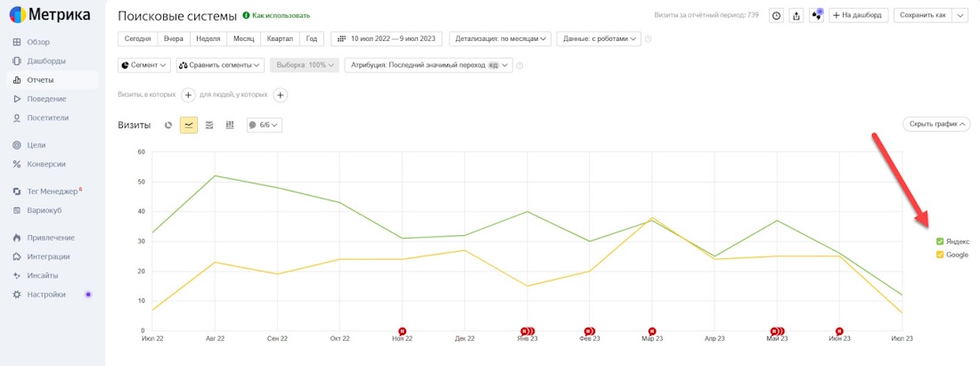This screenshot has width=980, height=366.
Task: Click the Ноя 22 chart annotation marker
Action: (402, 331)
